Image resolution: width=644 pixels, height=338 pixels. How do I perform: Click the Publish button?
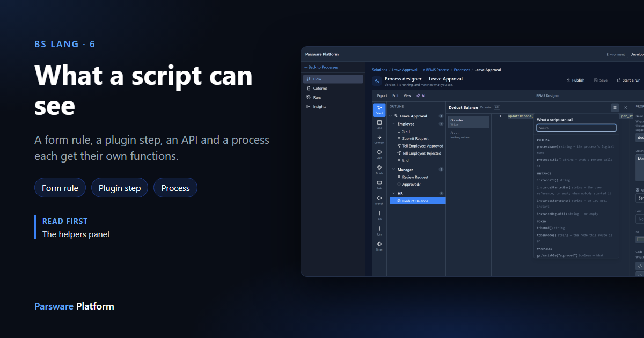(576, 80)
